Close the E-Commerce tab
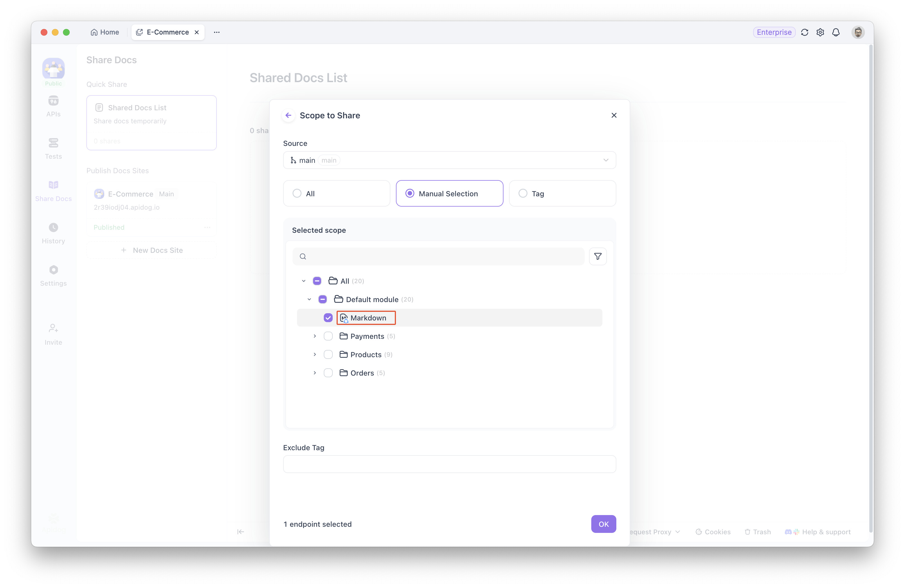Image resolution: width=905 pixels, height=588 pixels. coord(197,32)
